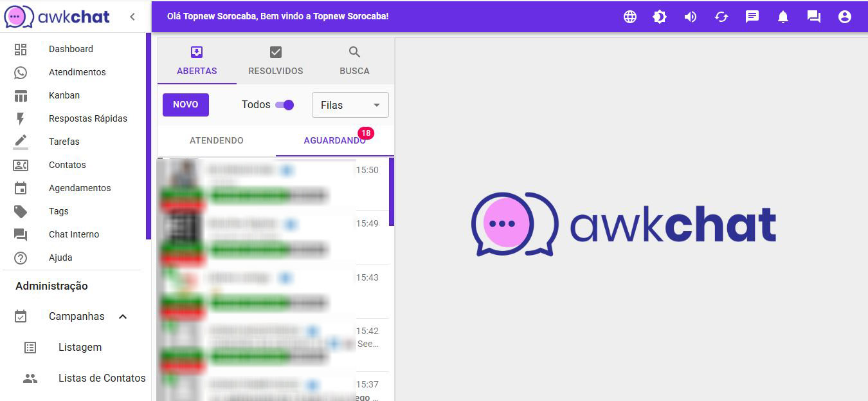
Task: Switch to the Resolvidos tab
Action: click(x=276, y=61)
